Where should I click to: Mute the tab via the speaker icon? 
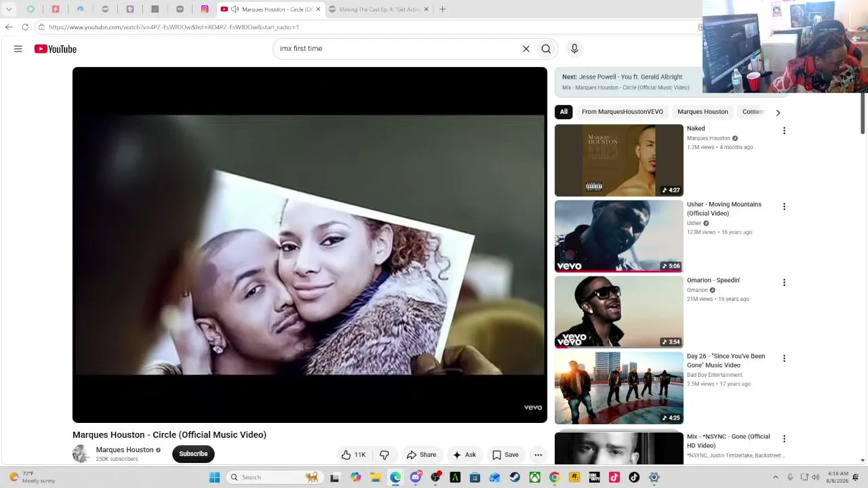click(x=235, y=9)
